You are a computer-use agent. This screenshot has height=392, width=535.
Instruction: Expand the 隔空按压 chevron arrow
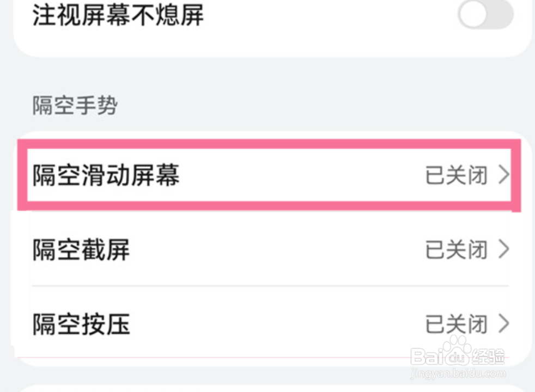504,324
